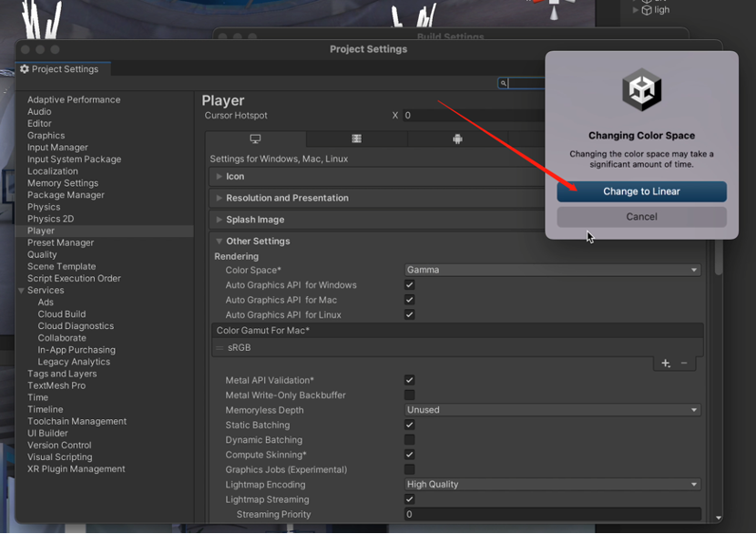The width and height of the screenshot is (756, 534).
Task: Select the dedicated server platform tab icon
Action: pos(356,139)
